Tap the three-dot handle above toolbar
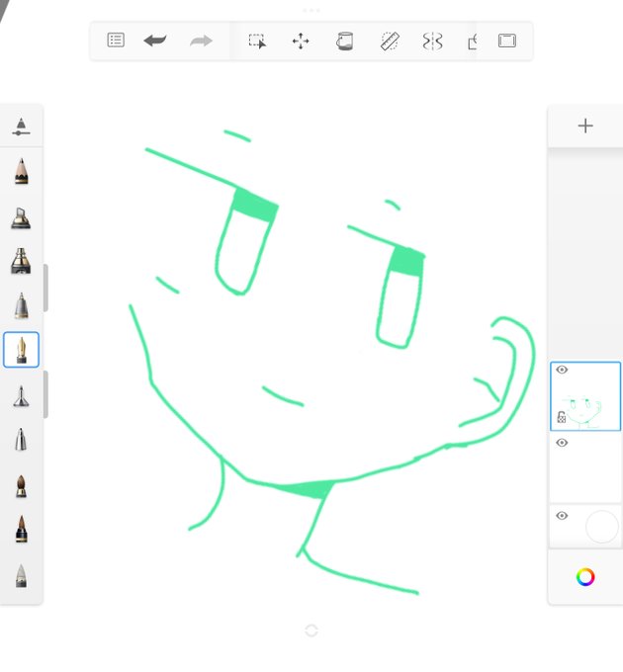 (x=311, y=10)
